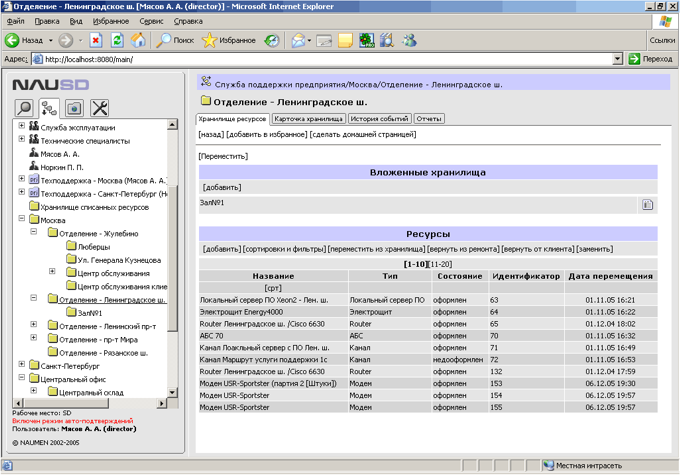Expand Центр обслуживания tree node
This screenshot has width=680, height=475.
point(52,272)
